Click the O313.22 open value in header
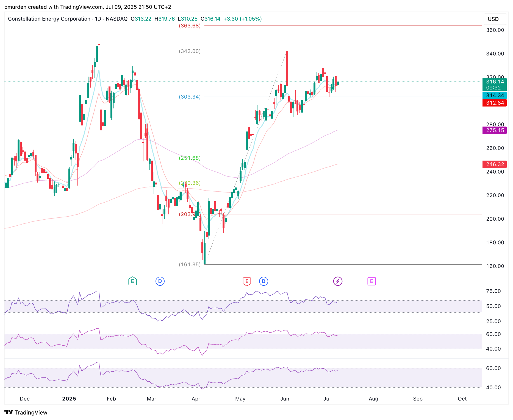 (141, 19)
